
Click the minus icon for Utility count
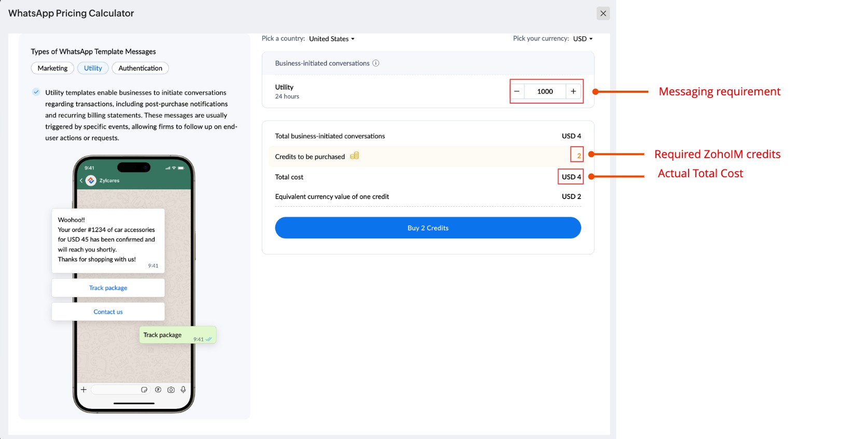tap(517, 91)
